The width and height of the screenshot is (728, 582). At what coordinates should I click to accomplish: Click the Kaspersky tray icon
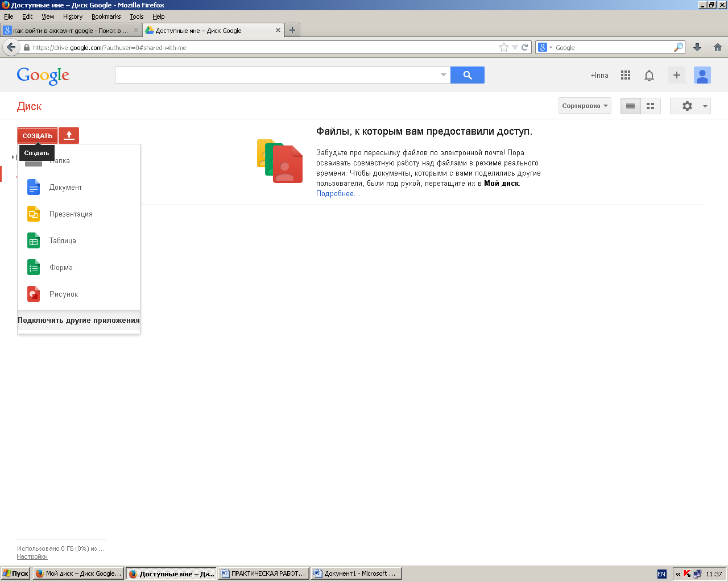[x=687, y=573]
